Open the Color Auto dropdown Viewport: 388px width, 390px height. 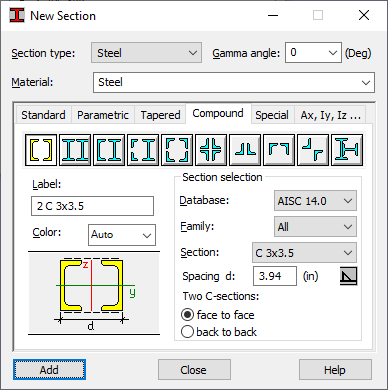point(122,235)
